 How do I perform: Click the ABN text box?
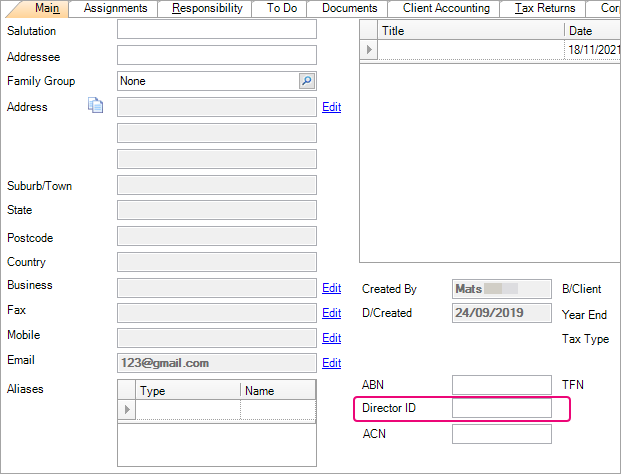(501, 384)
